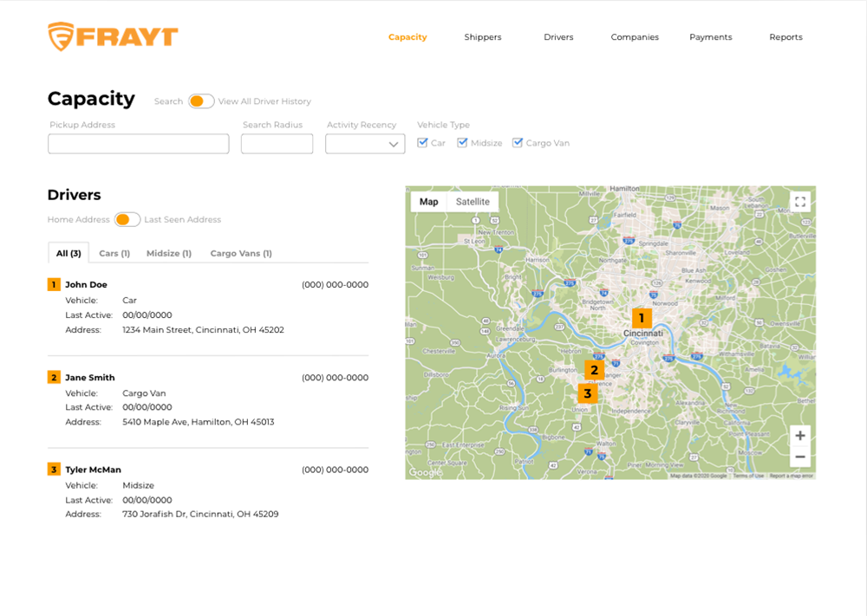Switch to the Cargo Vans (1) tab
Image resolution: width=867 pixels, height=616 pixels.
pos(241,253)
